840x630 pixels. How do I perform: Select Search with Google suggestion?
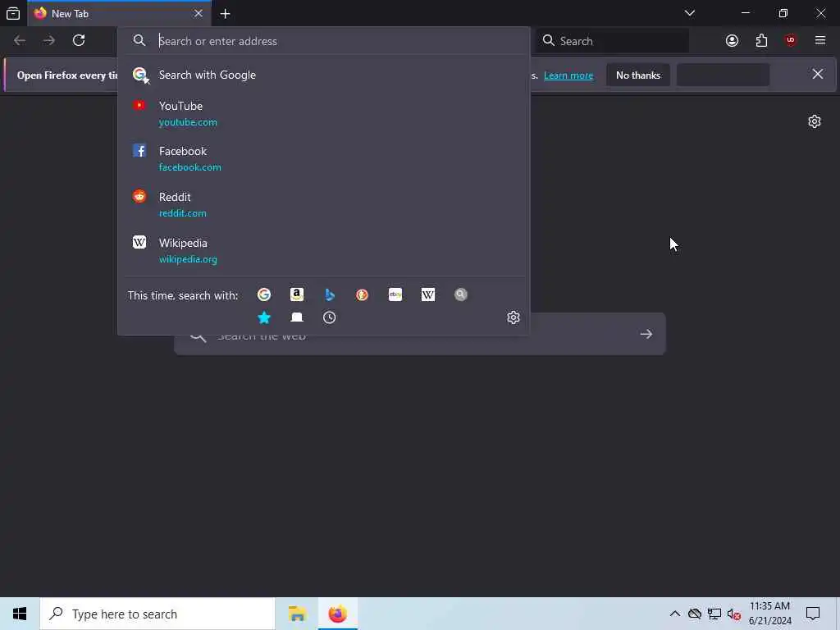[x=323, y=75]
